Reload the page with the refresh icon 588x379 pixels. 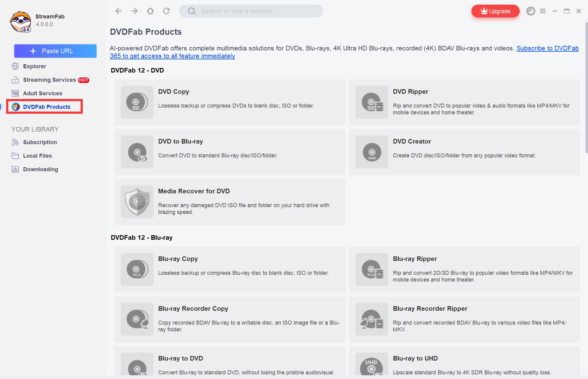pos(166,11)
